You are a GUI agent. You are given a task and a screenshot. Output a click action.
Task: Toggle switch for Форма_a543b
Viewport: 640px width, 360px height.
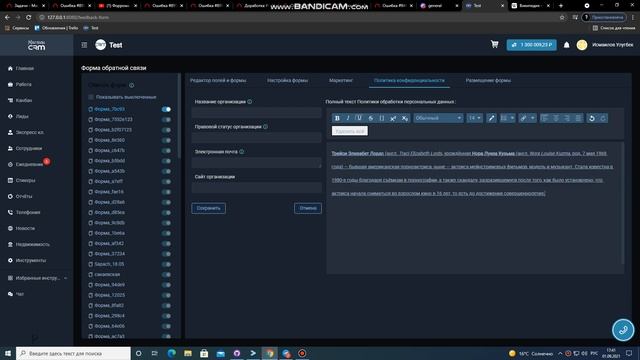click(166, 171)
